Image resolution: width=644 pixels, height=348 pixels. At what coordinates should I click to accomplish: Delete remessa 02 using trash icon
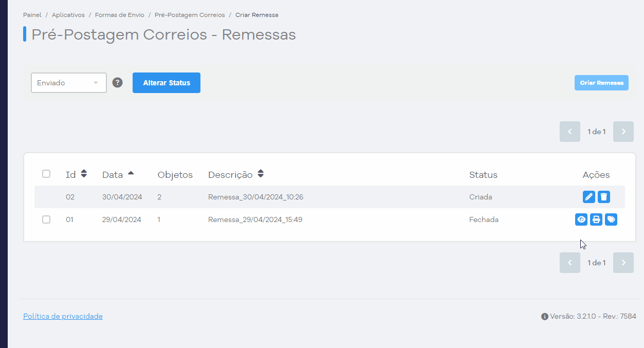click(x=604, y=197)
